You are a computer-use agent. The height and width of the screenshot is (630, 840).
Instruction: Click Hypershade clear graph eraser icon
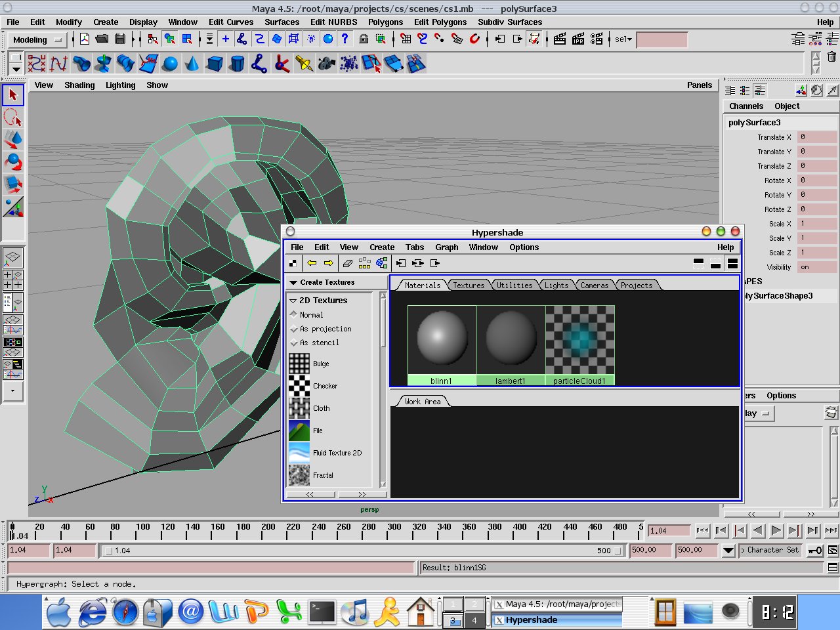(348, 263)
